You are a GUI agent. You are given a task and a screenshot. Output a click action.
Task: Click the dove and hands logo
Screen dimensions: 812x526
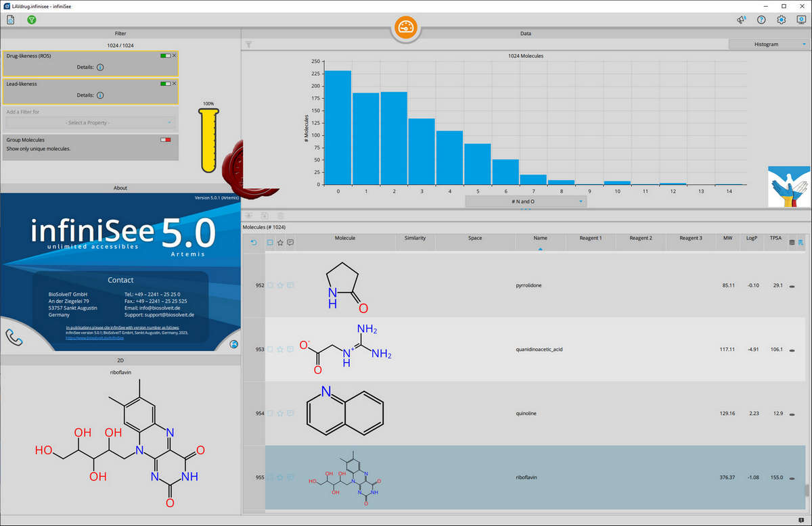789,187
